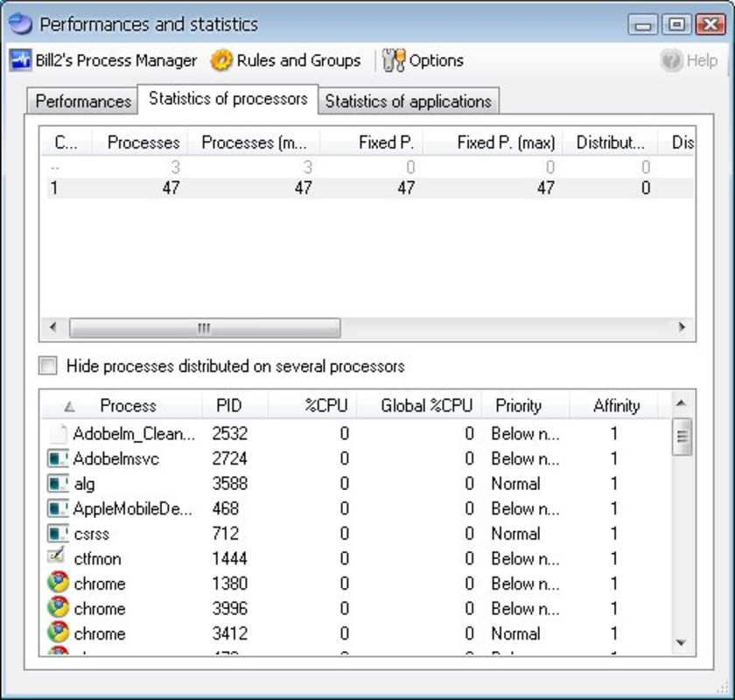
Task: Click PID value 2532
Action: 229,434
